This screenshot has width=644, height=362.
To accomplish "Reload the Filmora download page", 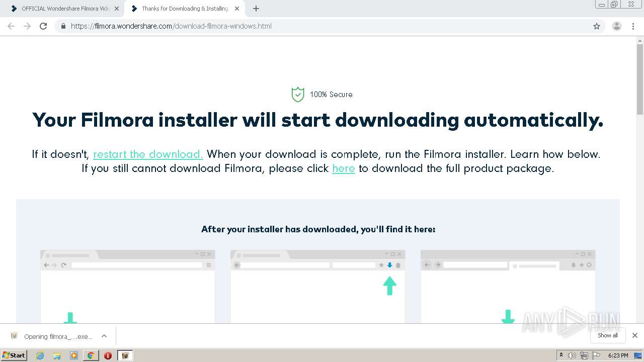I will point(43,26).
